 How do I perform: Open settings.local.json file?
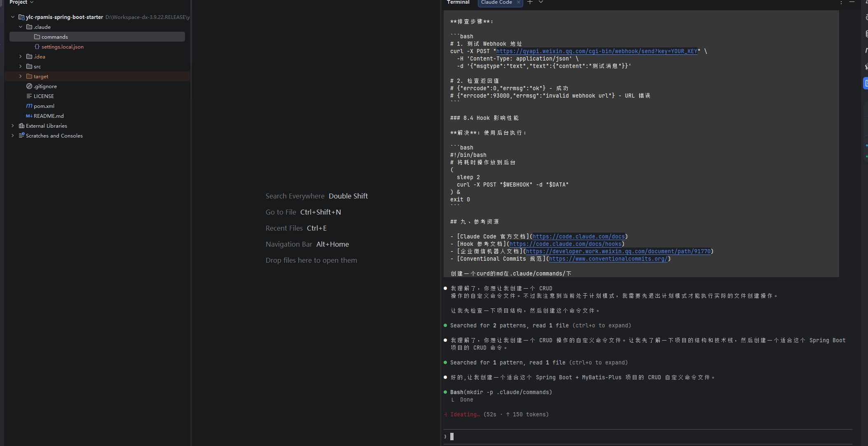(62, 47)
